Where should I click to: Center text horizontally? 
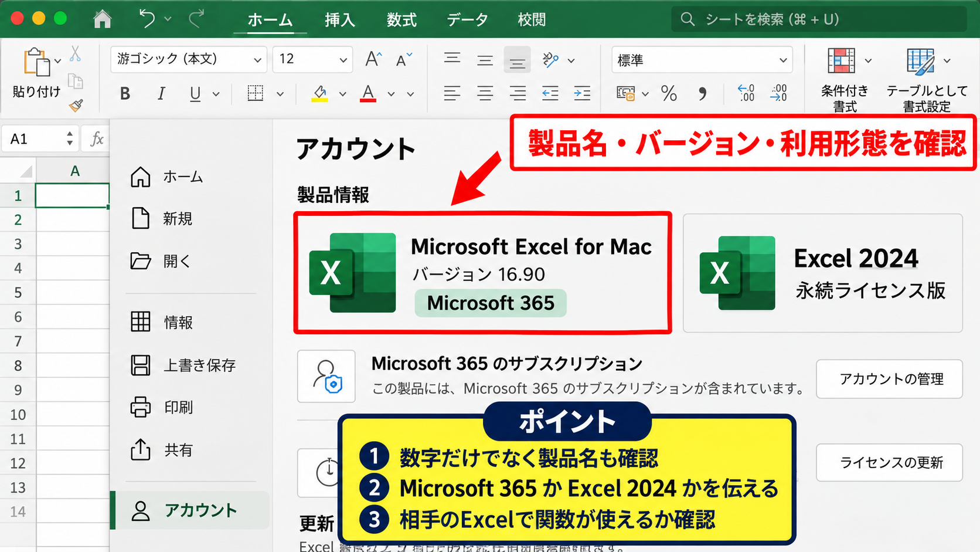pos(485,93)
